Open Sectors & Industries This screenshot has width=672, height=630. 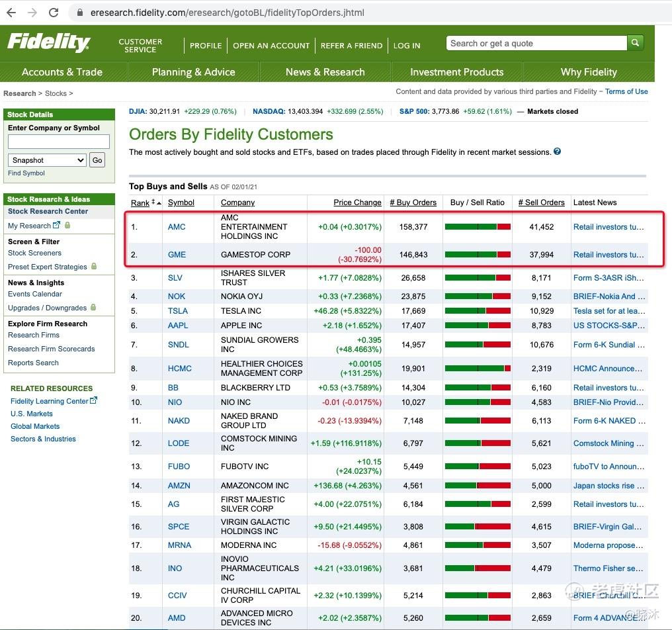click(x=43, y=439)
